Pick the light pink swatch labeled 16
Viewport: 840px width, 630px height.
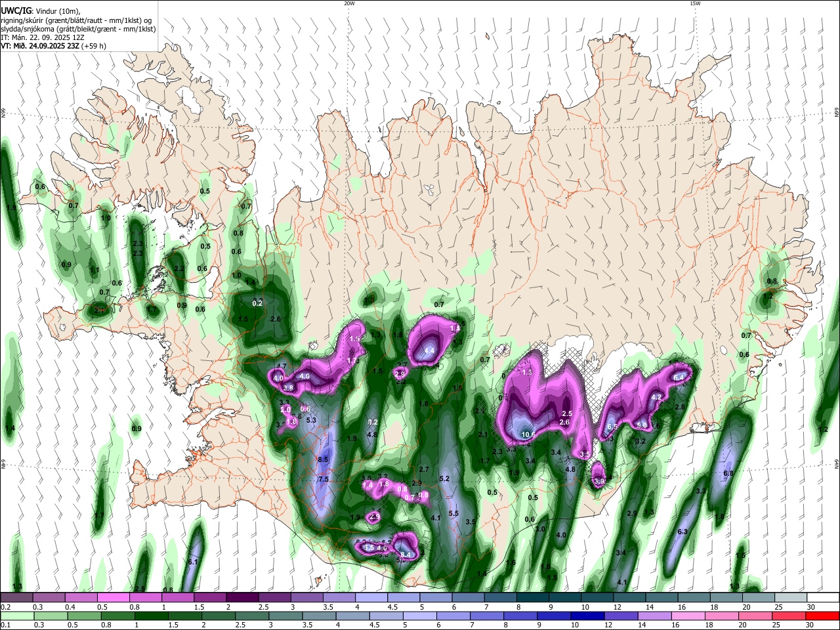click(688, 616)
